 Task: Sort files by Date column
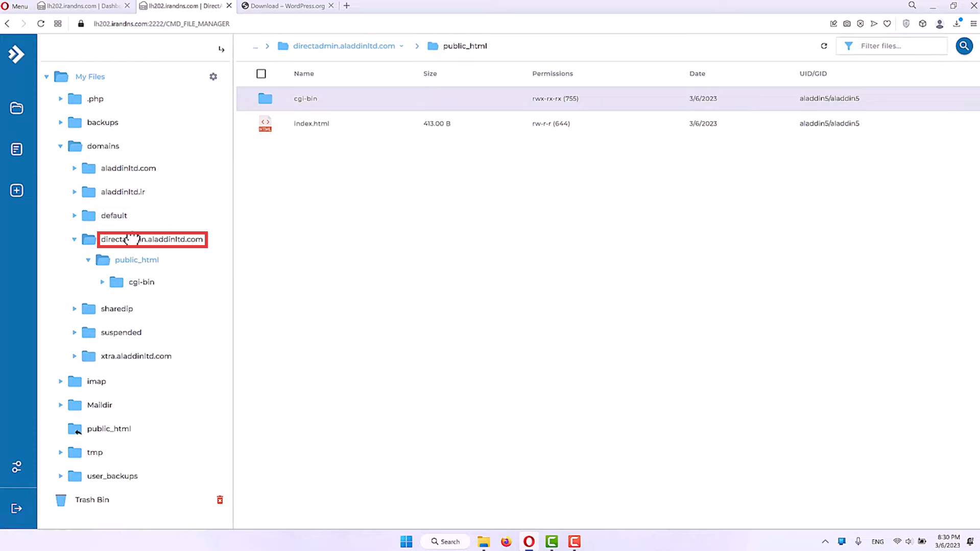pos(697,74)
